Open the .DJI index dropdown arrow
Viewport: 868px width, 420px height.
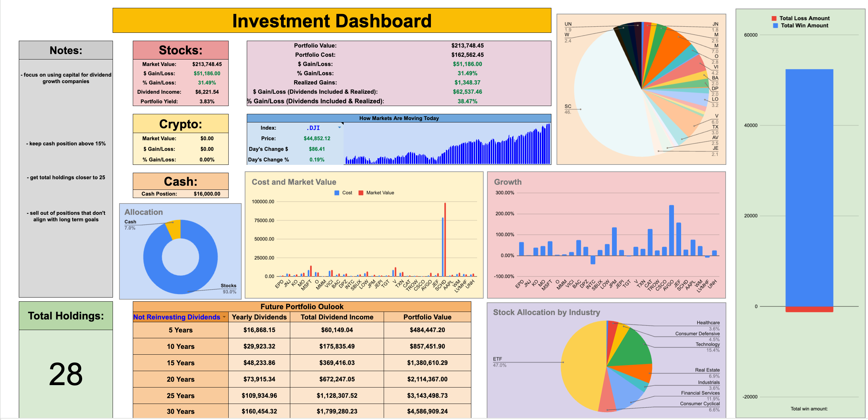pos(340,128)
